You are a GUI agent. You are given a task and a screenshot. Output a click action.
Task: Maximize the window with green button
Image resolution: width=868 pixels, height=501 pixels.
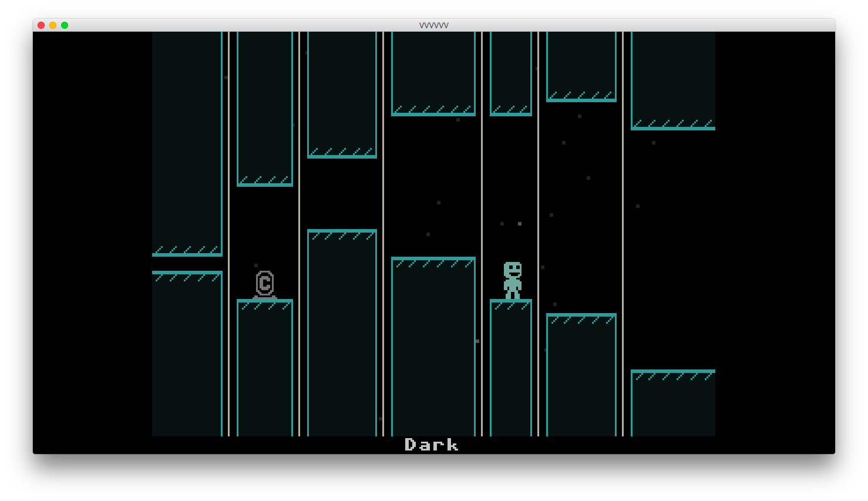click(65, 25)
